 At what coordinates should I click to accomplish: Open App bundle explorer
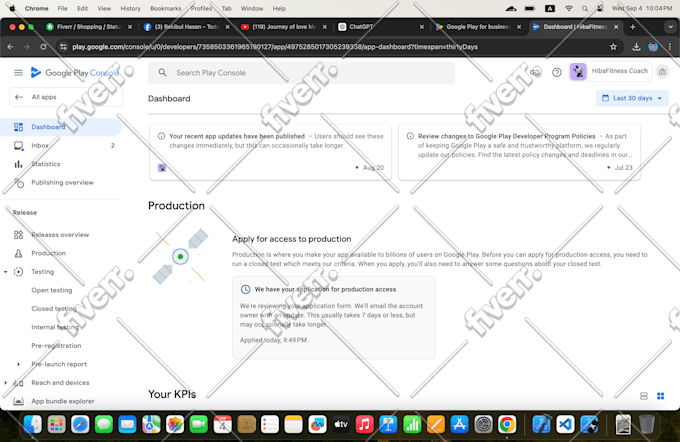tap(61, 401)
